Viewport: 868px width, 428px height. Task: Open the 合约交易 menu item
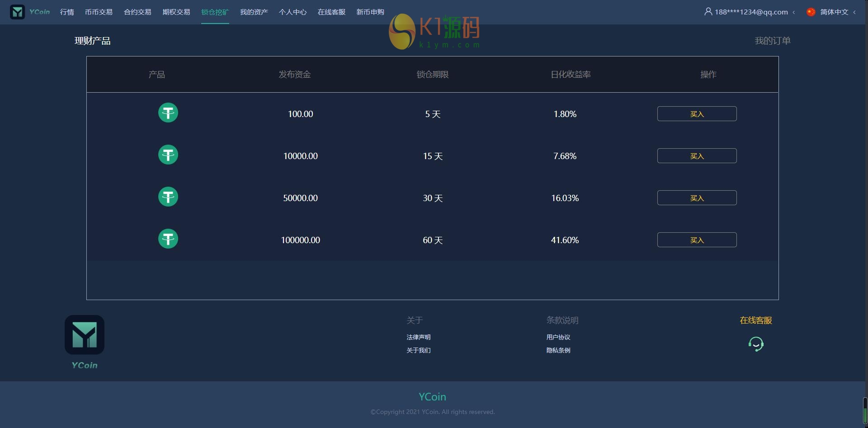point(137,12)
